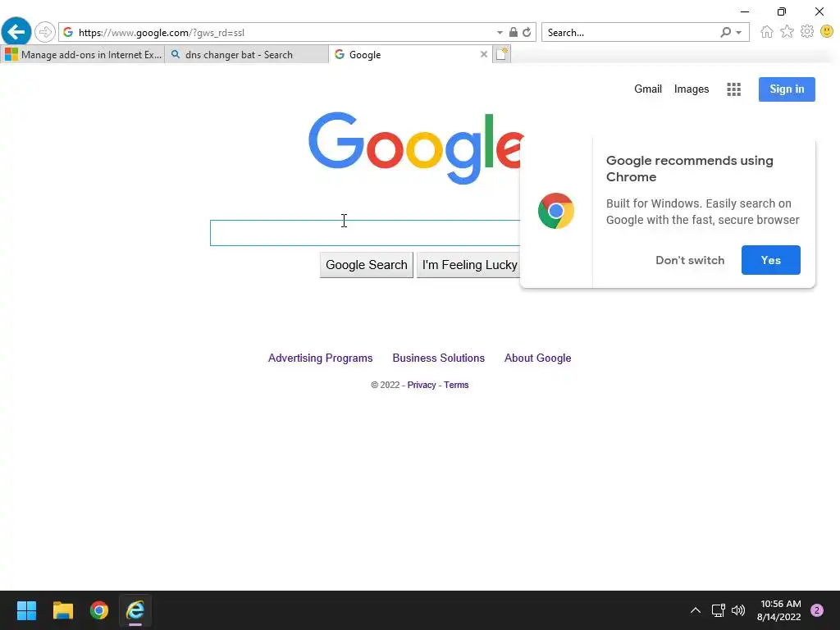Launch Chrome from taskbar
Screen dimensions: 840x630
[99, 610]
